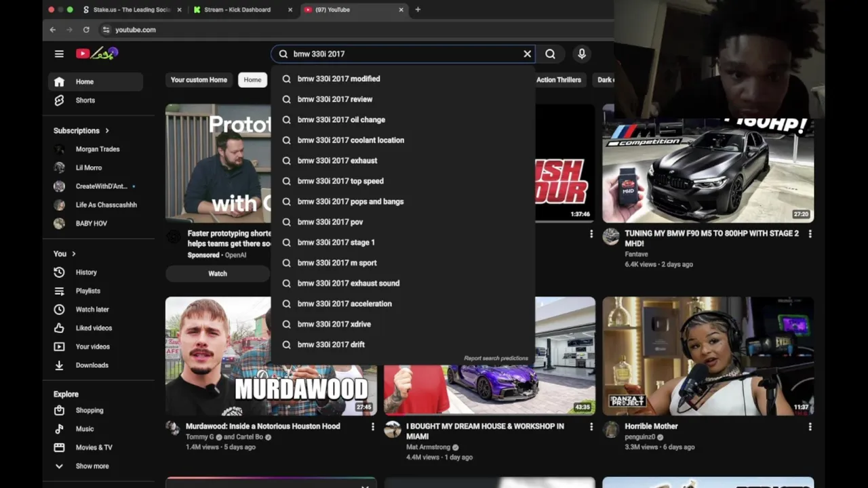Open more options for TUNING MY BMW video
Screen dimensions: 868x488
coord(810,234)
